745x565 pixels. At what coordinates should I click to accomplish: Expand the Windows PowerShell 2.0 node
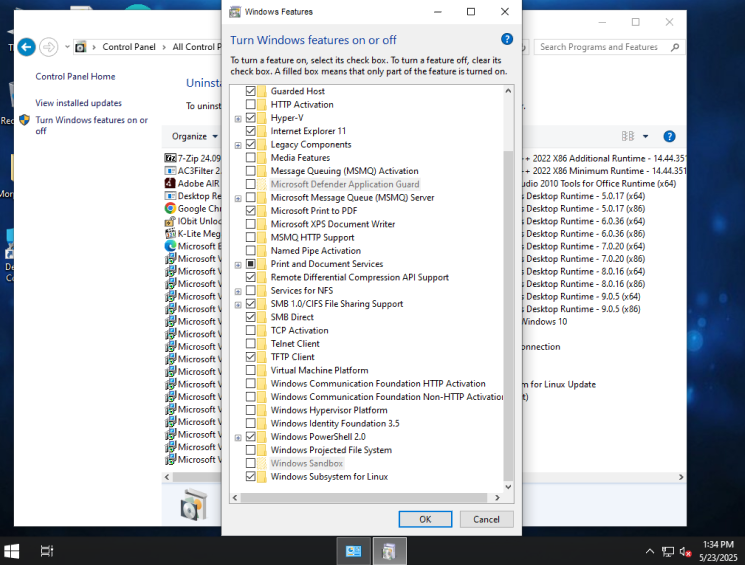(238, 438)
